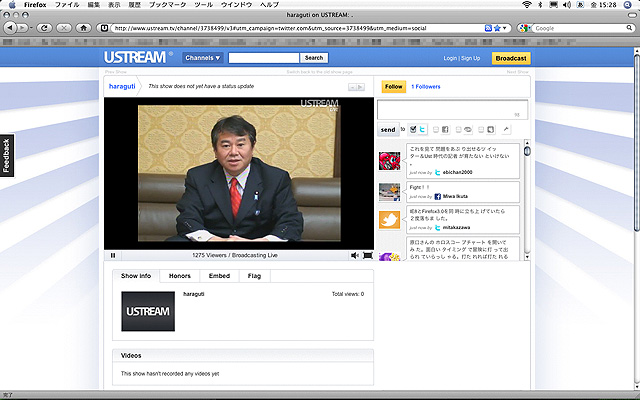Toggle the Twitter posting checkbox
Viewport: 640px width, 400px height.
[x=413, y=129]
